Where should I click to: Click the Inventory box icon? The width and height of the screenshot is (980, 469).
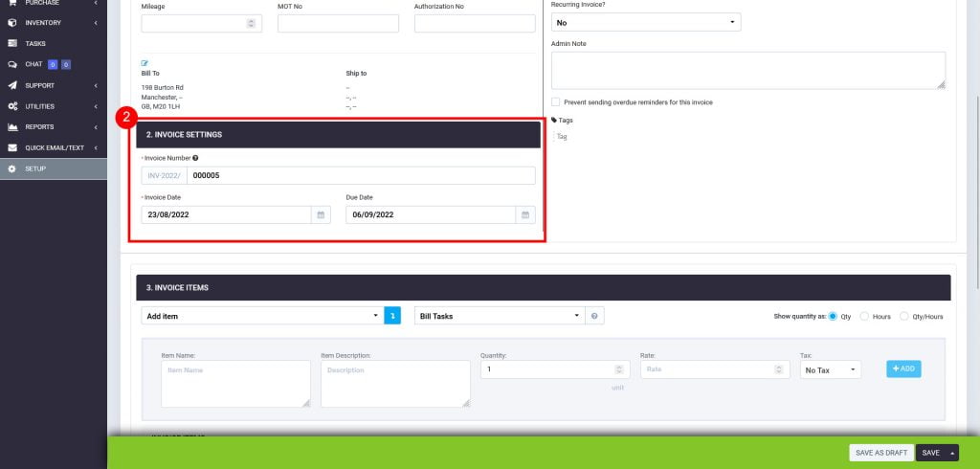pyautogui.click(x=11, y=23)
